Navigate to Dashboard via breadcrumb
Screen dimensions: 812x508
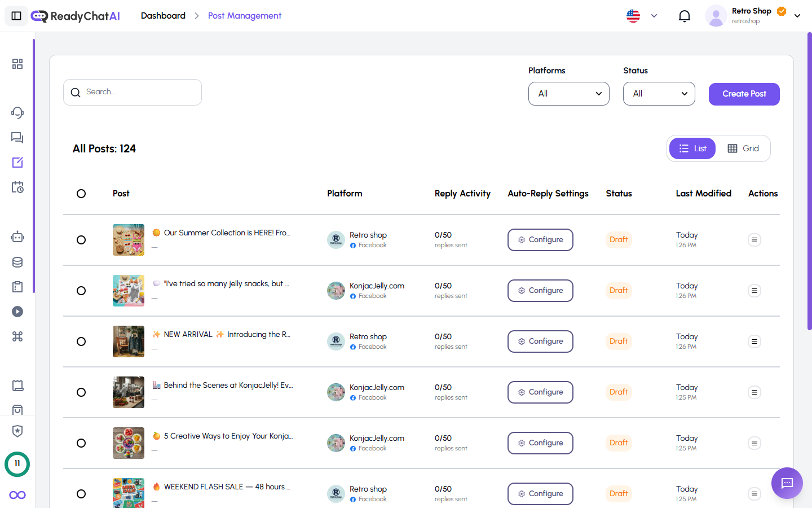tap(163, 15)
